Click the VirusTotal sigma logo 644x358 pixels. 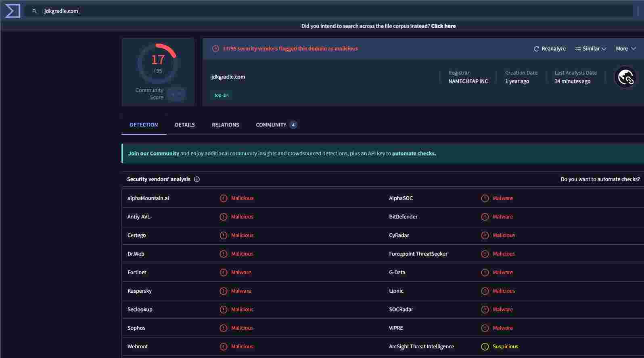[x=13, y=11]
